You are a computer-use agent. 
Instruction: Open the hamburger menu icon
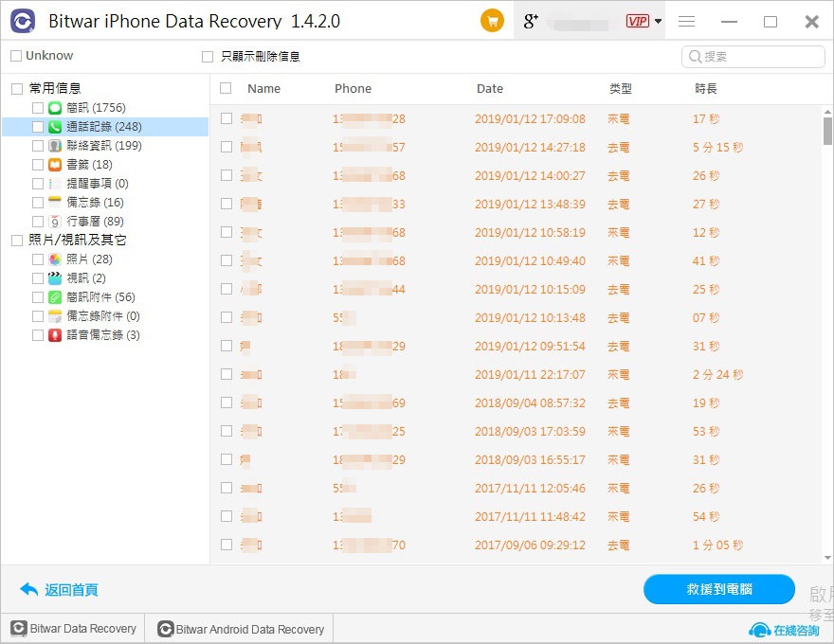tap(687, 21)
